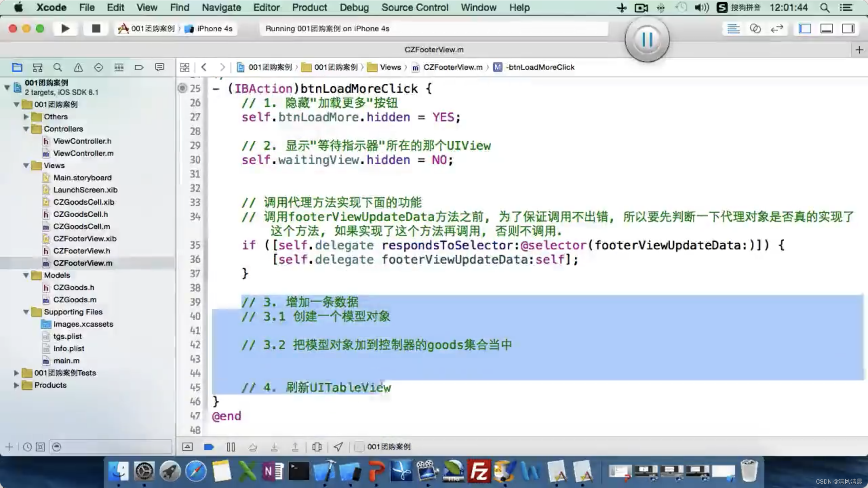This screenshot has height=488, width=868.
Task: Open the Breakpoint navigator tab
Action: [139, 67]
